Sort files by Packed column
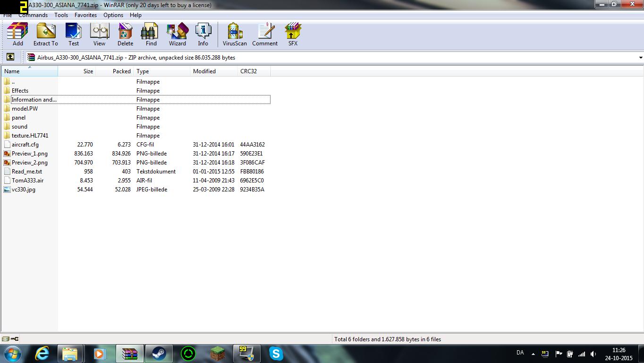 115,71
